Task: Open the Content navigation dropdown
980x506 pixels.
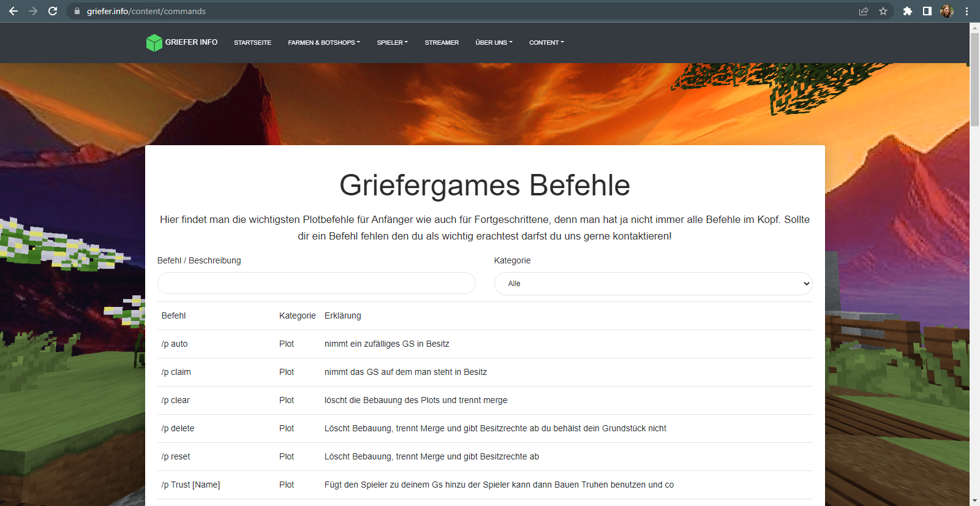Action: [546, 42]
